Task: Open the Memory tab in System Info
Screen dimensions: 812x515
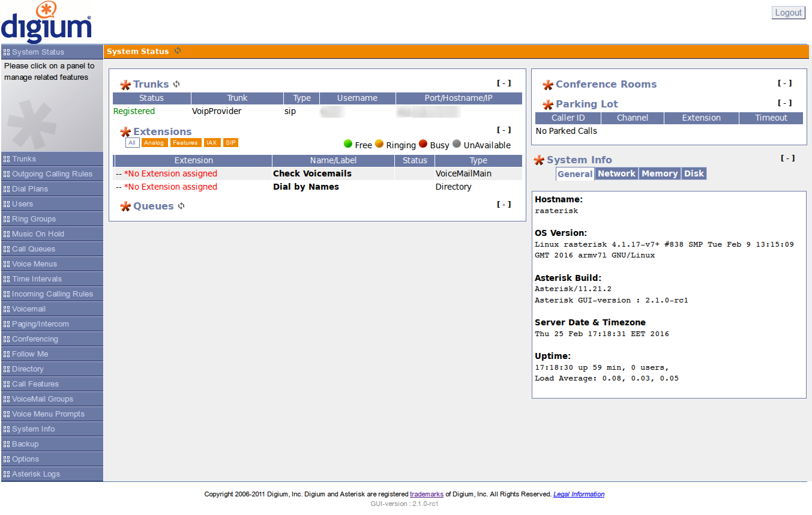Action: 659,173
